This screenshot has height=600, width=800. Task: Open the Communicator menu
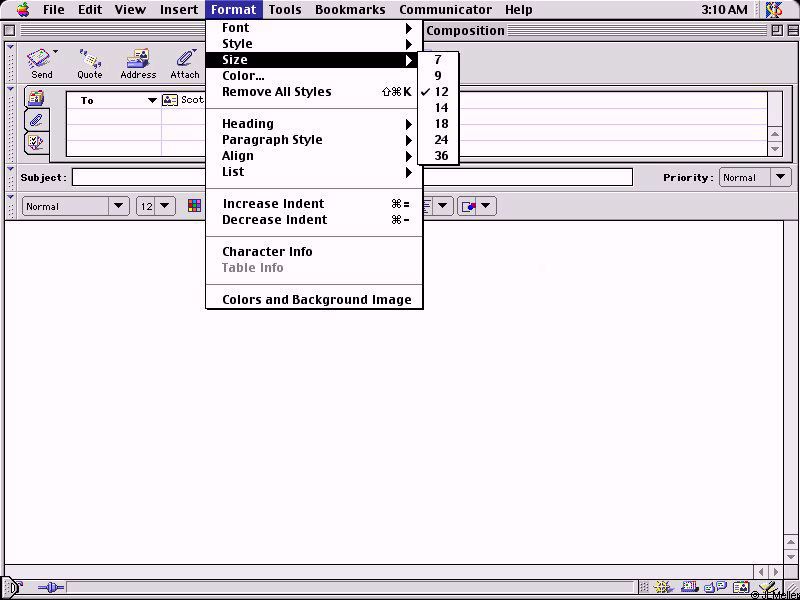(x=445, y=10)
